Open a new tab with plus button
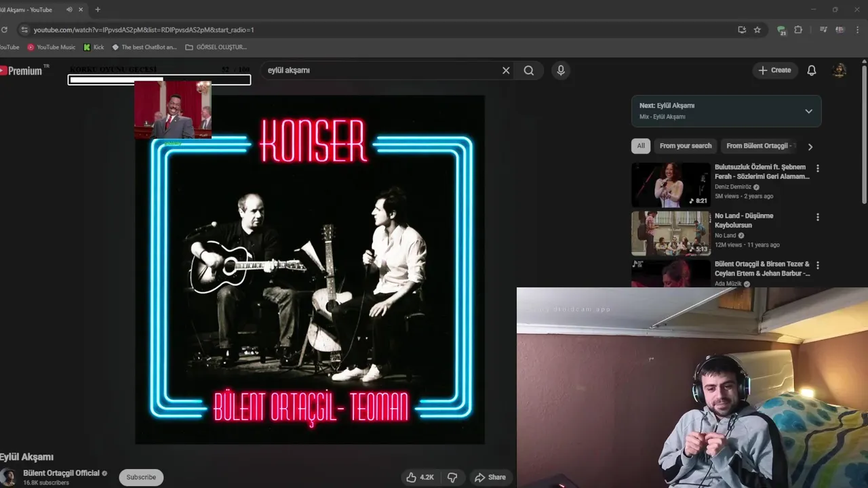Viewport: 868px width, 488px height. click(98, 9)
